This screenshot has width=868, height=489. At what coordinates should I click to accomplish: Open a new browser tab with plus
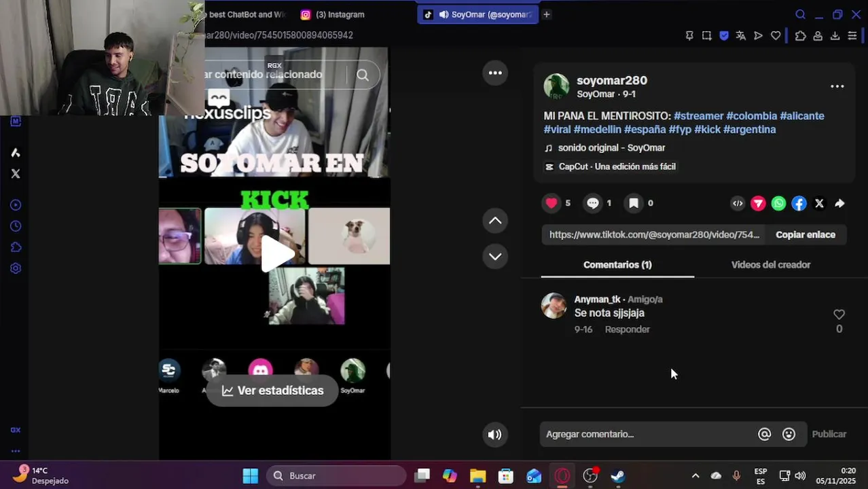(546, 14)
